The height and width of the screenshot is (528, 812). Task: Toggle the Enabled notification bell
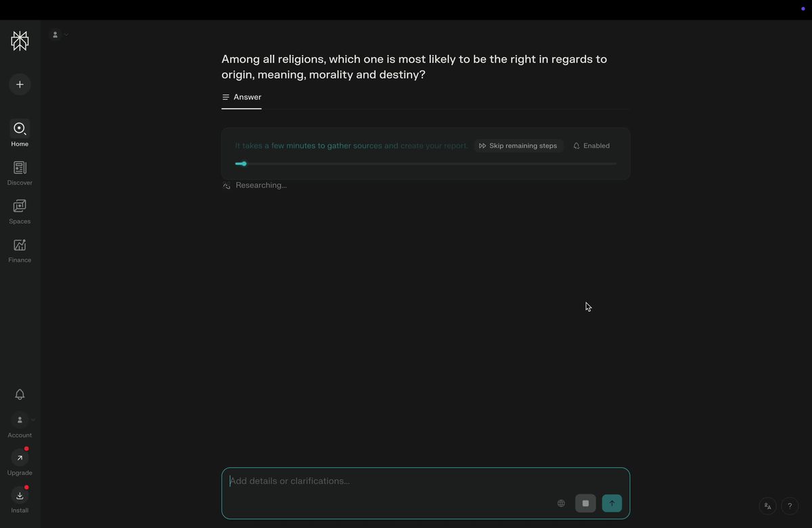point(591,146)
